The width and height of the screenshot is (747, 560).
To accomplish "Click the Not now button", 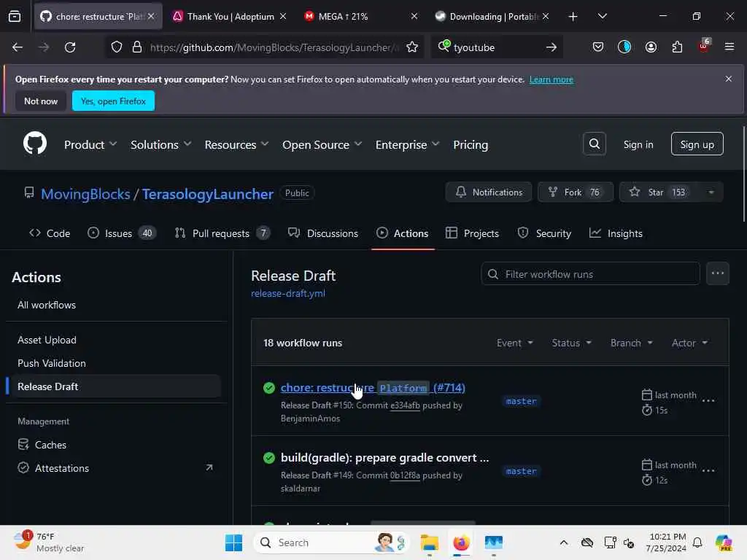I will click(x=41, y=101).
